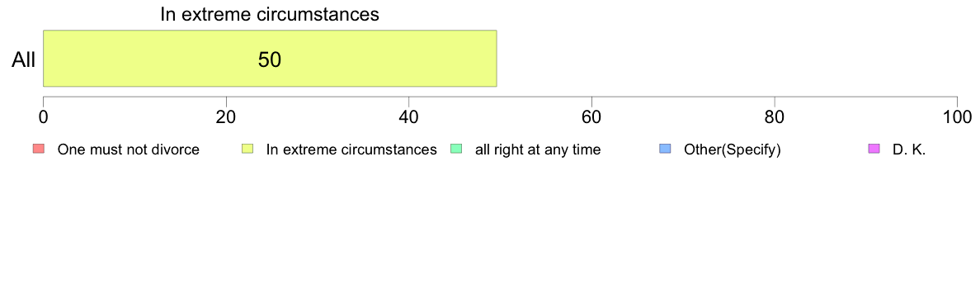Click the red One must not divorce swatch
This screenshot has height=304, width=980.
(x=38, y=149)
